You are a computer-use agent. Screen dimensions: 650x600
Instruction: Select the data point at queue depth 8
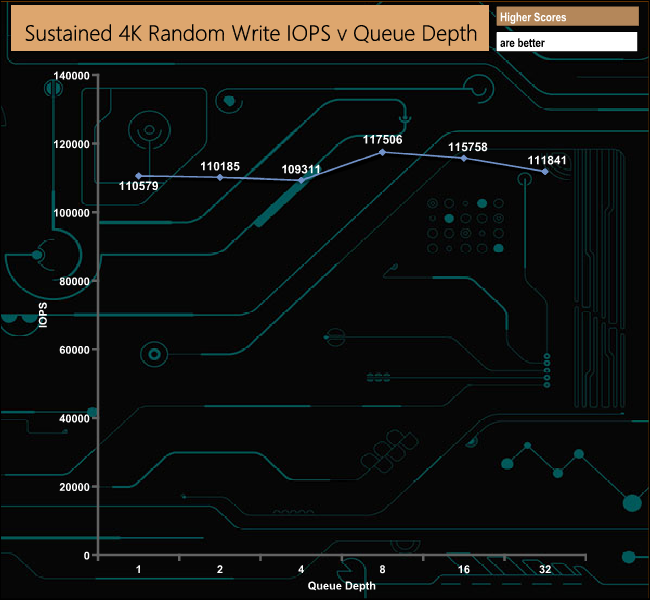point(383,153)
